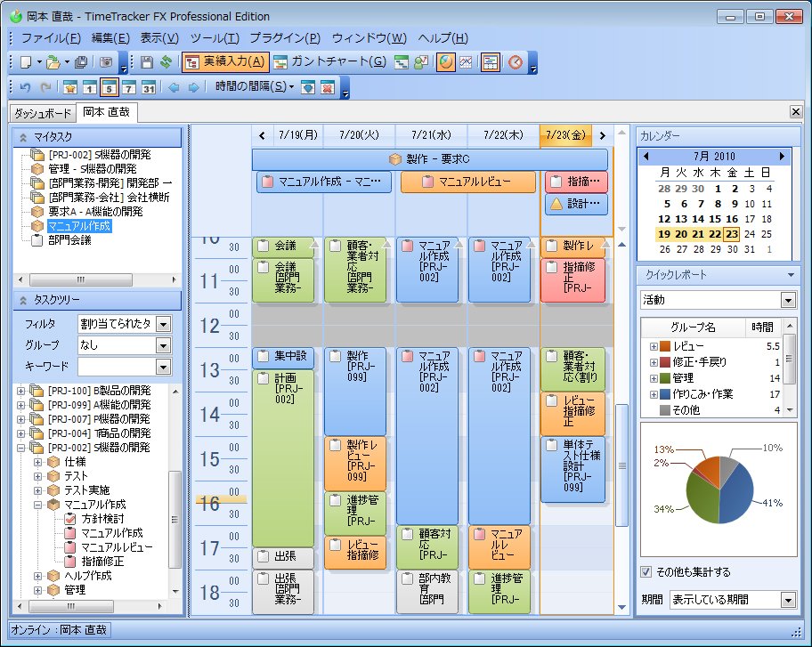Open the ファイル(F) menu
This screenshot has height=647, width=812.
(x=51, y=38)
